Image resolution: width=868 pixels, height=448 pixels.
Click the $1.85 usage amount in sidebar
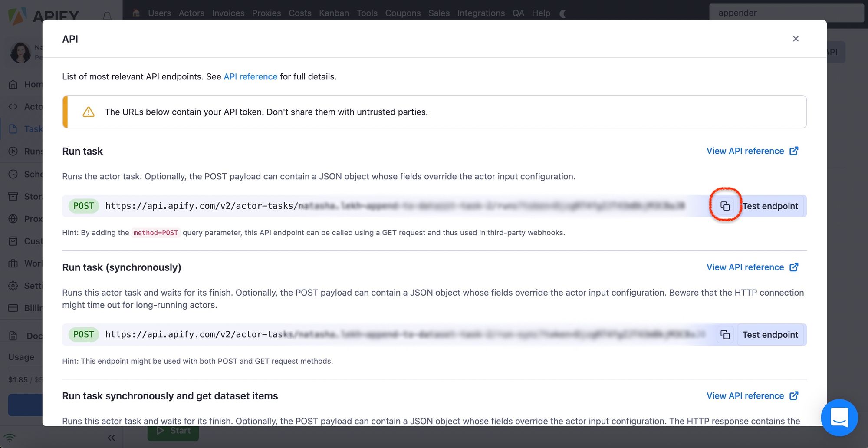[18, 380]
